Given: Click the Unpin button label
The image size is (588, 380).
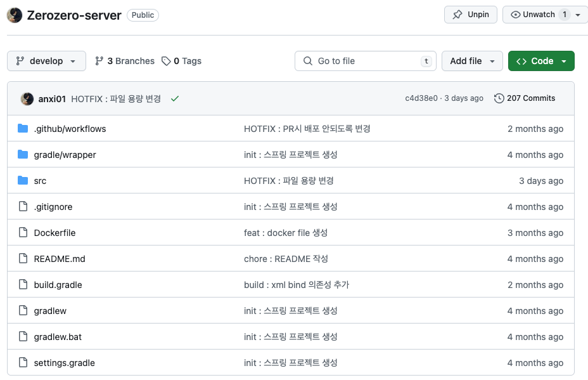Looking at the screenshot, I should [x=478, y=15].
